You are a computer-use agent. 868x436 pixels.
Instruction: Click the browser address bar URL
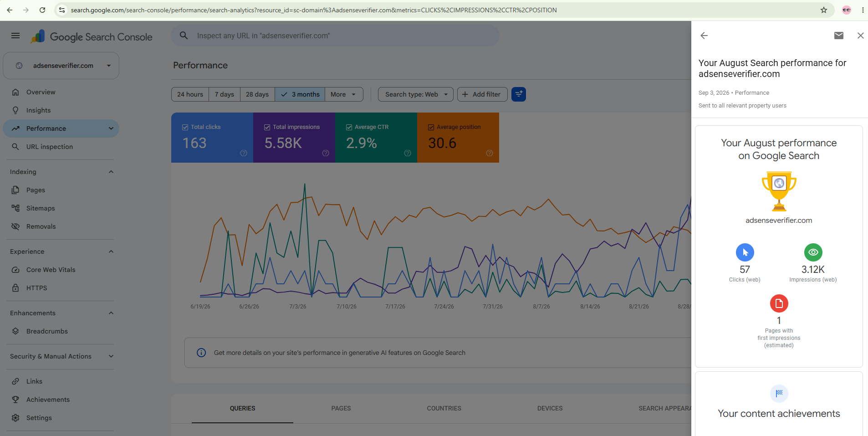(314, 10)
